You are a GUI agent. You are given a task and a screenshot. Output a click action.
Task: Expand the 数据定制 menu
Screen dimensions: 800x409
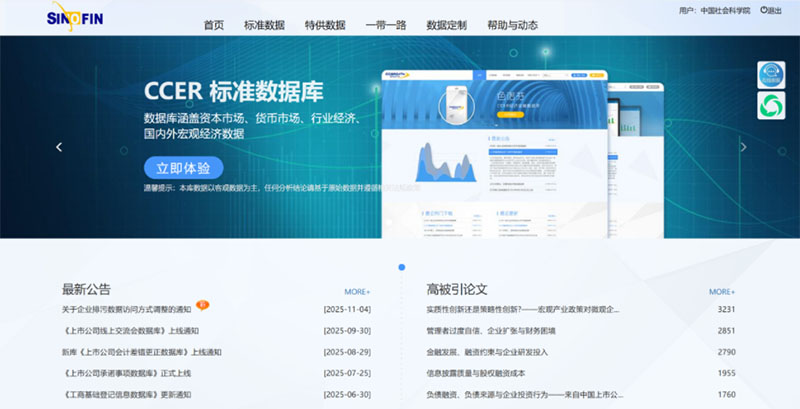click(x=446, y=25)
